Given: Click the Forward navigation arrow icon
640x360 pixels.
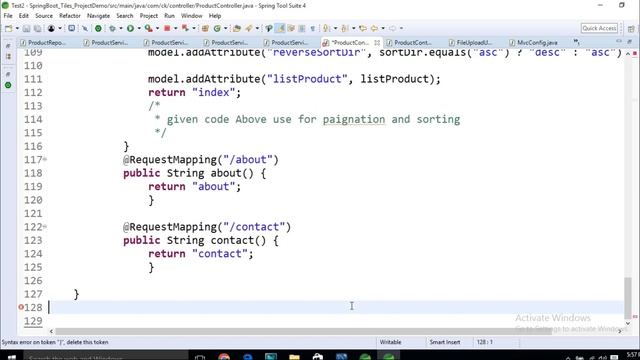Looking at the screenshot, I should [392, 28].
